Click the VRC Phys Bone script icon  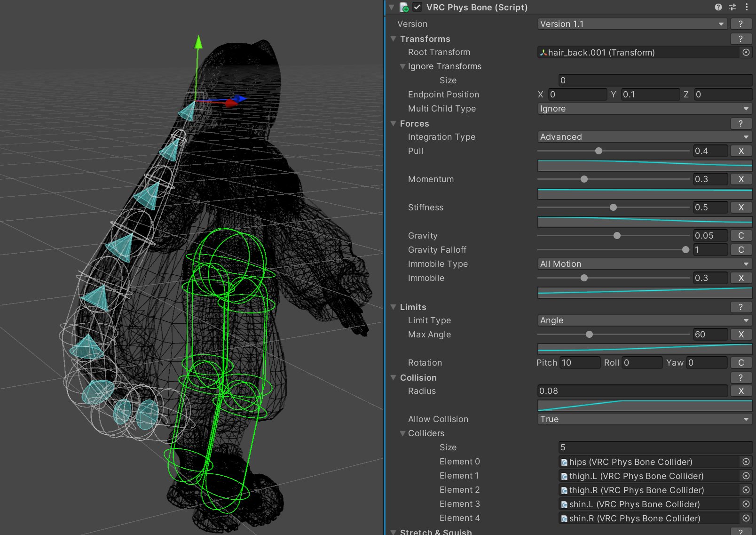tap(404, 7)
